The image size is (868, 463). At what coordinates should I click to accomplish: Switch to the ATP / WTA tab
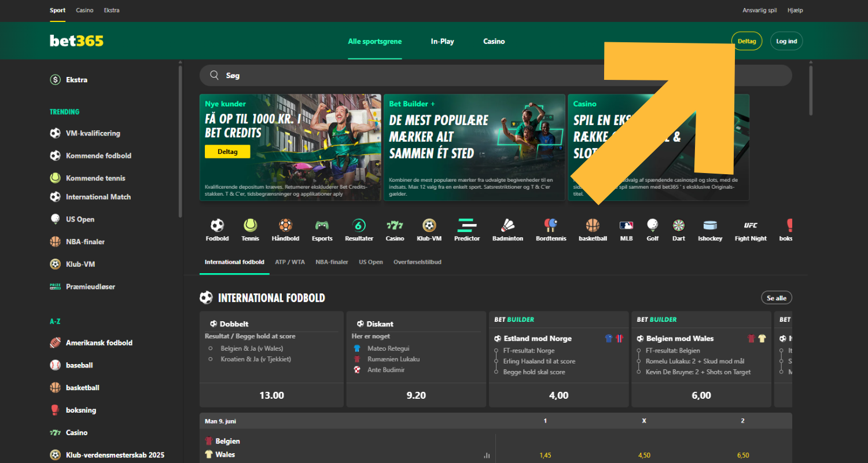290,262
